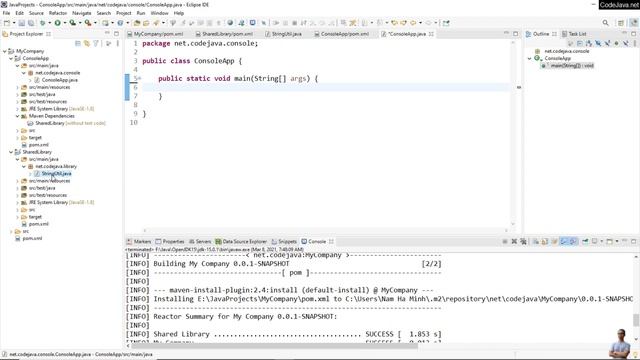Collapse the ConsoleApp class in Outline

coord(530,58)
